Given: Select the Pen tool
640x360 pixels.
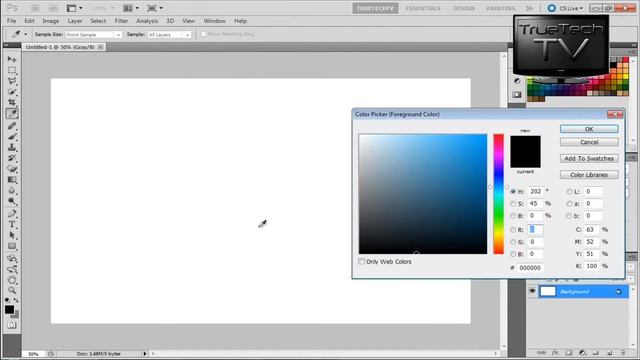Looking at the screenshot, I should pyautogui.click(x=12, y=213).
